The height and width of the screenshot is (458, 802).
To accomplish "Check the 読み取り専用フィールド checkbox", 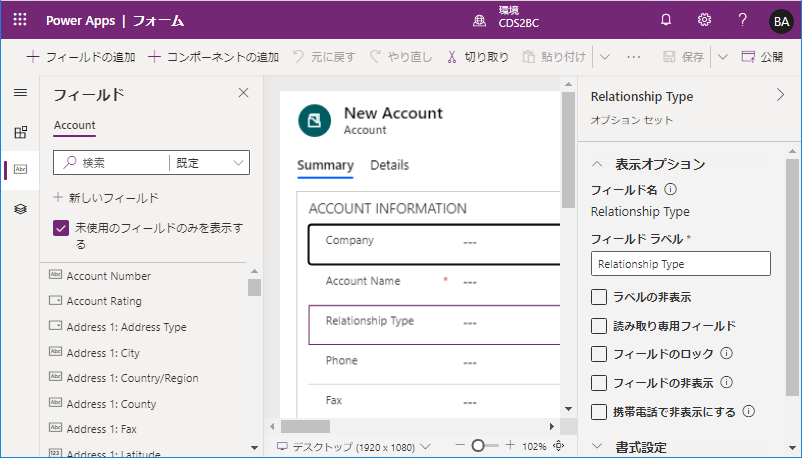I will coord(598,325).
